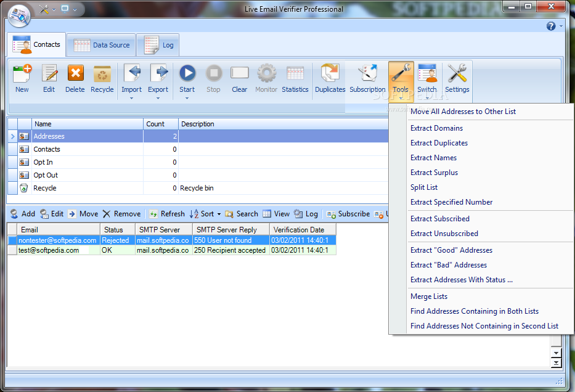Click the Stop toolbar icon
Viewport: 575px width, 392px height.
(x=214, y=73)
